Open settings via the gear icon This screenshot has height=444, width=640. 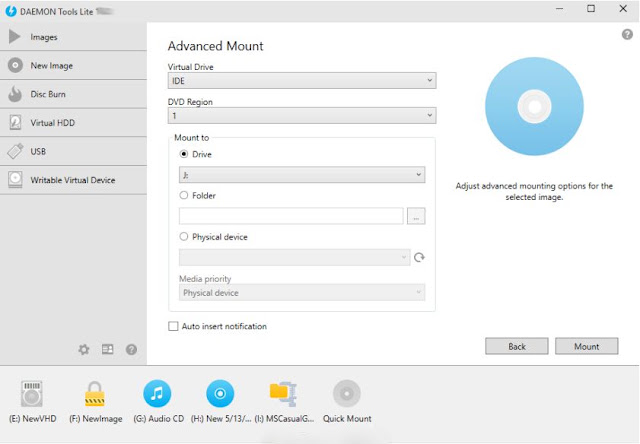click(x=84, y=349)
